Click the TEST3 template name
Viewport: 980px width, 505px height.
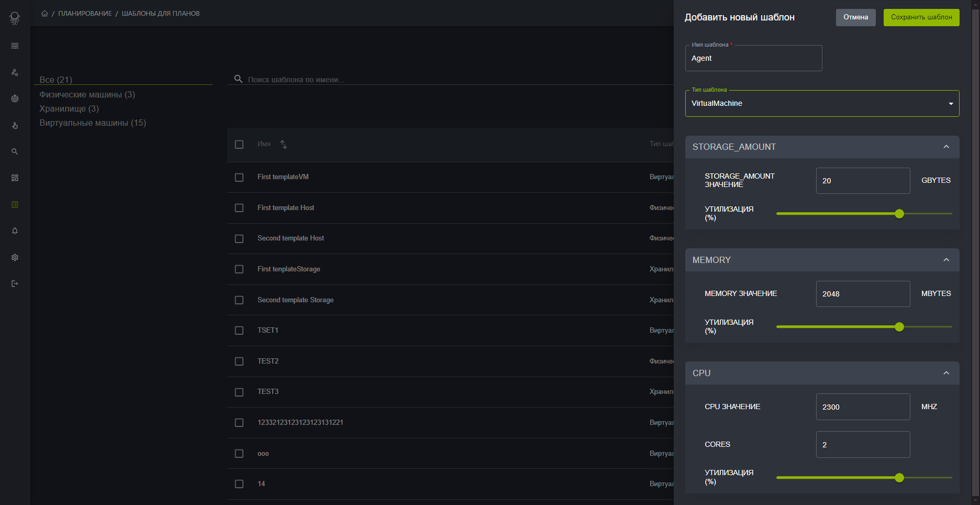[268, 392]
